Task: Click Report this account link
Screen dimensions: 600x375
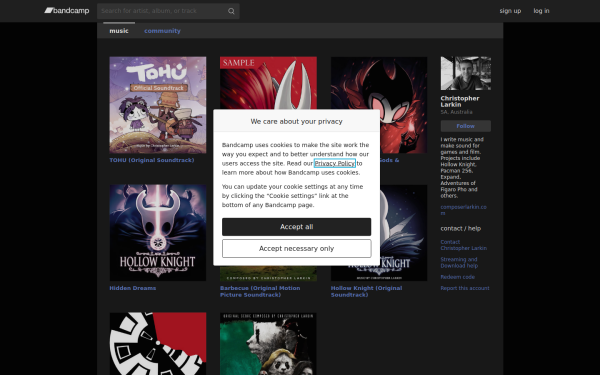Action: pyautogui.click(x=465, y=288)
